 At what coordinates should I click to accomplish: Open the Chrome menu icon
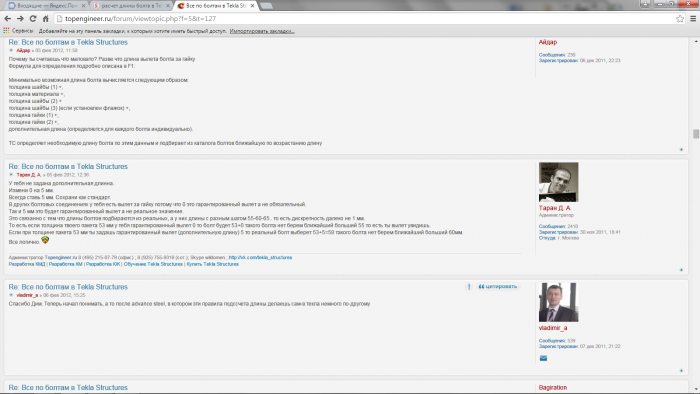(693, 19)
